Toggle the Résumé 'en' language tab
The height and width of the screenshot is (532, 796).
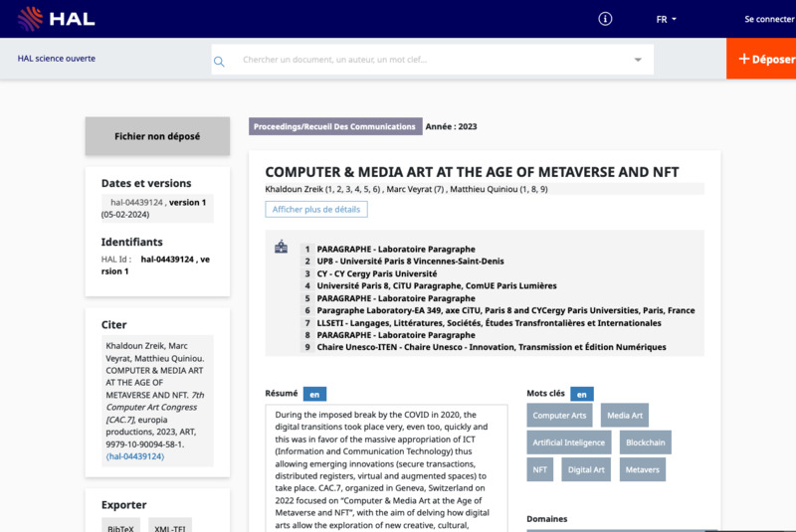pos(314,394)
